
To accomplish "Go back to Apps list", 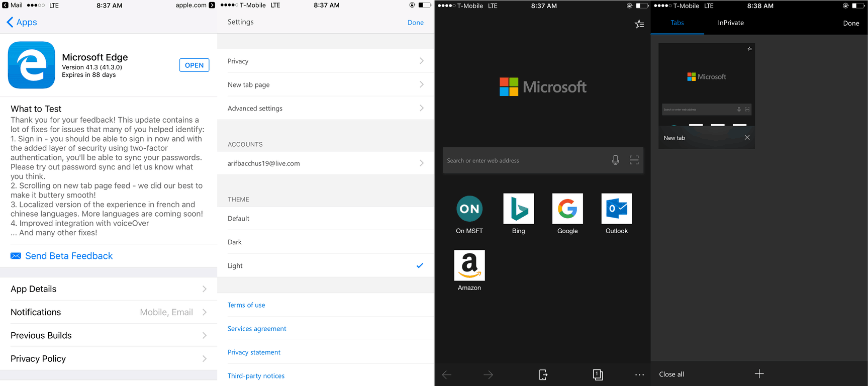I will click(22, 22).
